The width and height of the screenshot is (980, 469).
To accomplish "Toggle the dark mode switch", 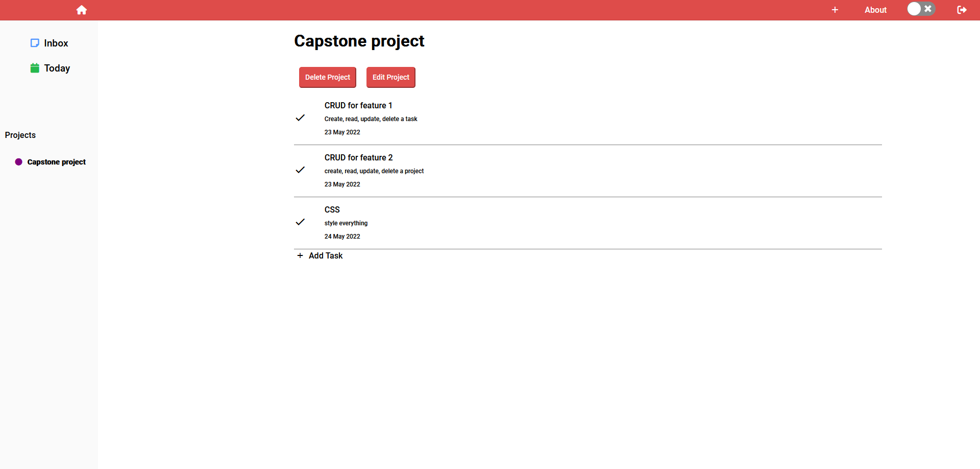I will 921,9.
